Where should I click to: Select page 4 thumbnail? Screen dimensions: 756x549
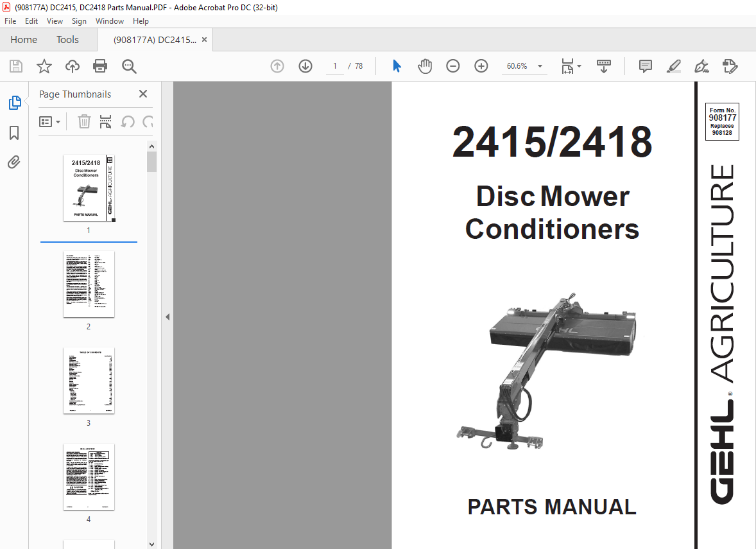[x=89, y=476]
